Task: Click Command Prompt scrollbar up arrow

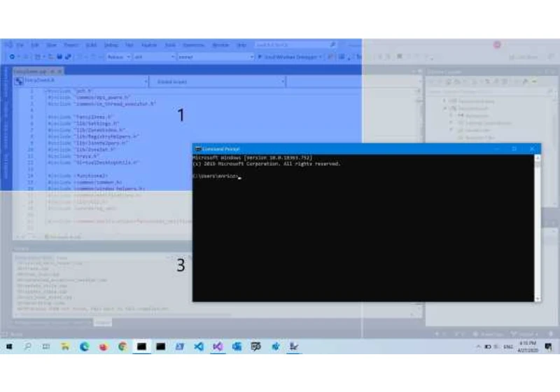Action: [538, 157]
